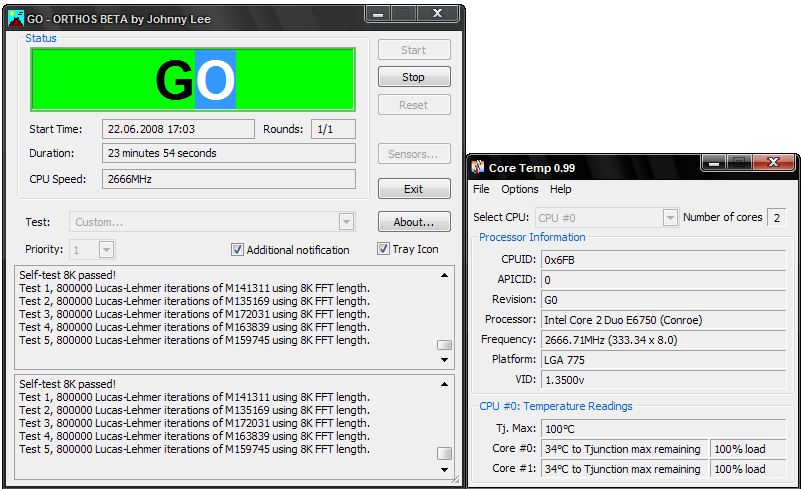Click upper log line Test 3 M172031
Screen dimensions: 801x489
[195, 314]
